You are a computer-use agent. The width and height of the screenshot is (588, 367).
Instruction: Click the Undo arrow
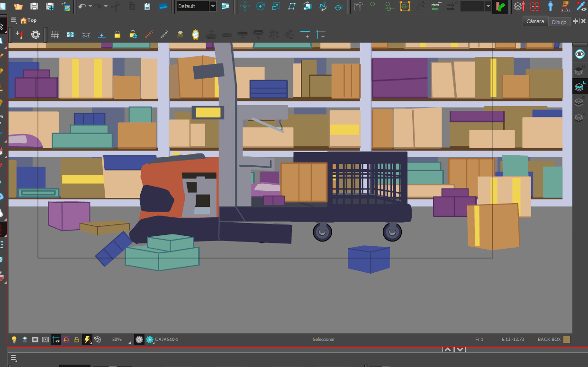point(82,6)
